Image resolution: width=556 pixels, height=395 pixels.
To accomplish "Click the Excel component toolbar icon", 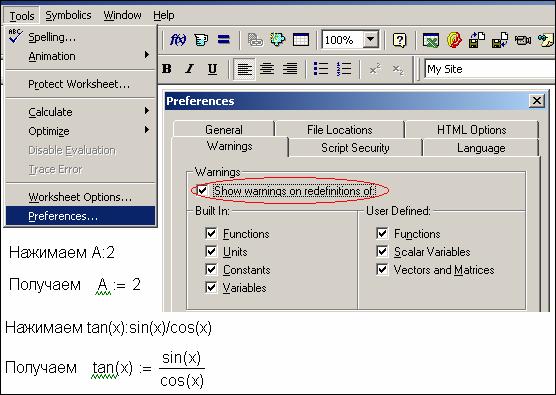I will [x=431, y=40].
